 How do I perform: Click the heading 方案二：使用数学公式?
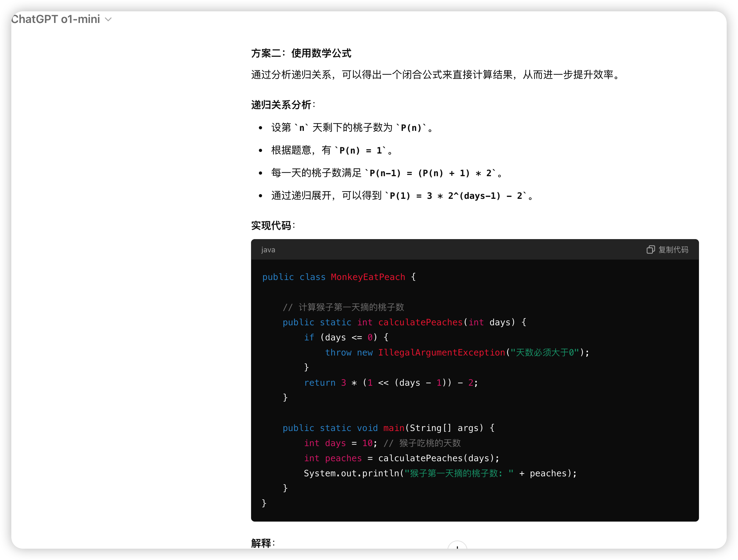(301, 53)
